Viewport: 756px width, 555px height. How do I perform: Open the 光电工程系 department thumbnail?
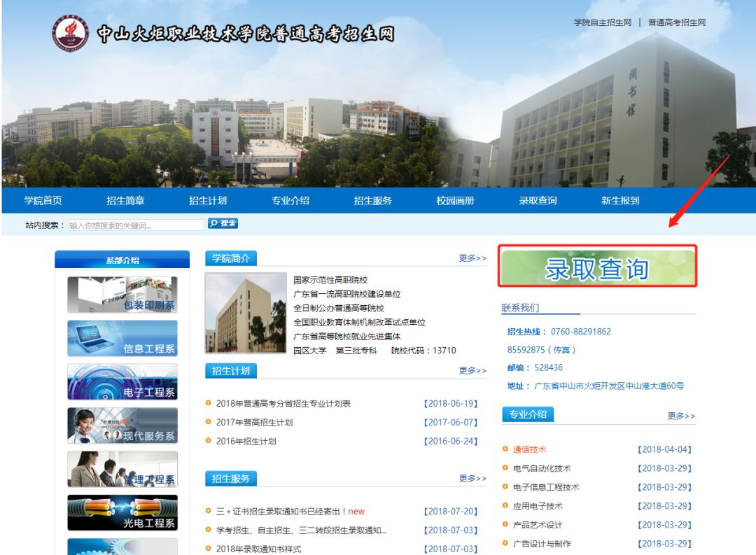[x=122, y=512]
